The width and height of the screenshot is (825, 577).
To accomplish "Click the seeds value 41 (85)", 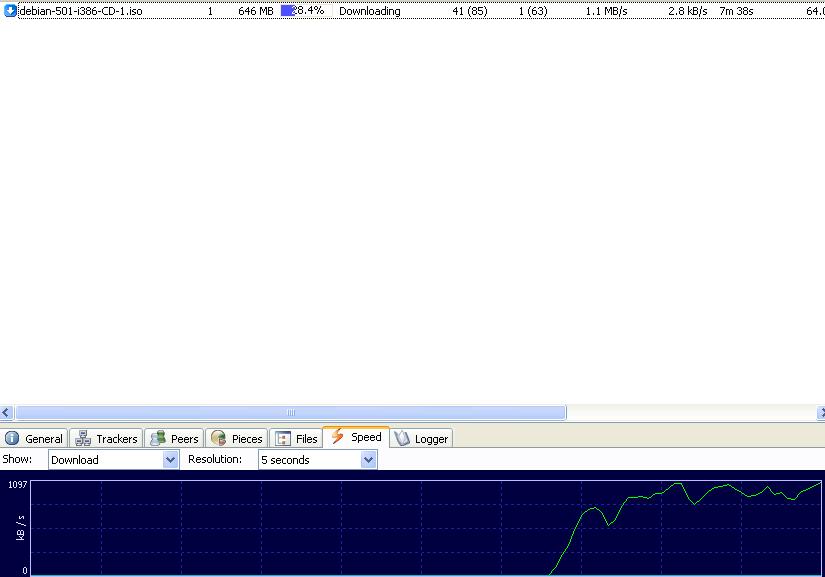I will point(470,11).
